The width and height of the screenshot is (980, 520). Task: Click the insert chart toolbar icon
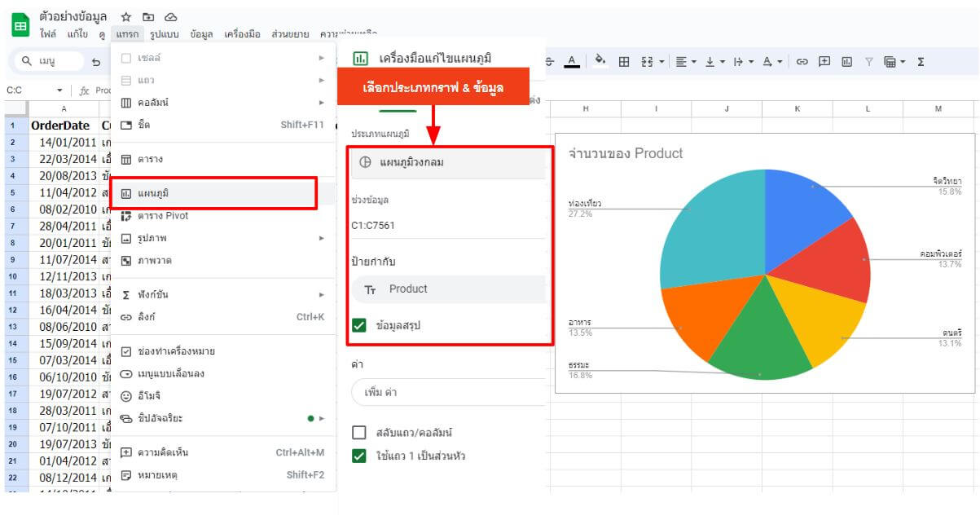pos(847,61)
